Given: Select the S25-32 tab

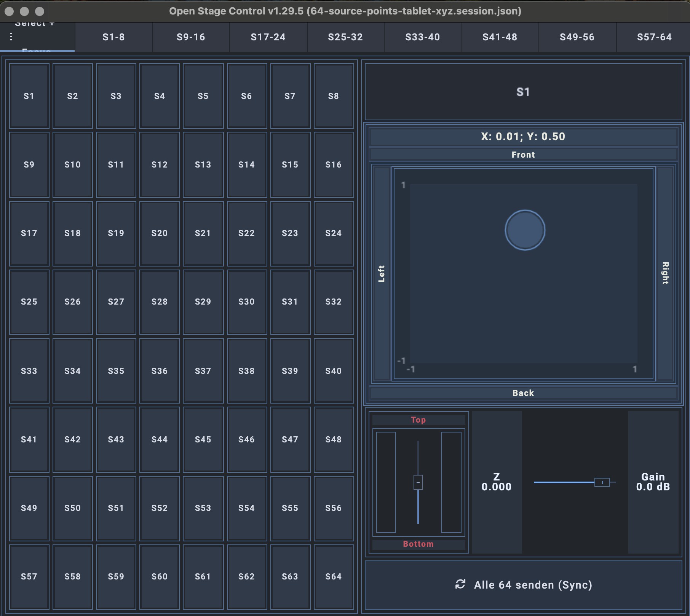Looking at the screenshot, I should pos(345,37).
